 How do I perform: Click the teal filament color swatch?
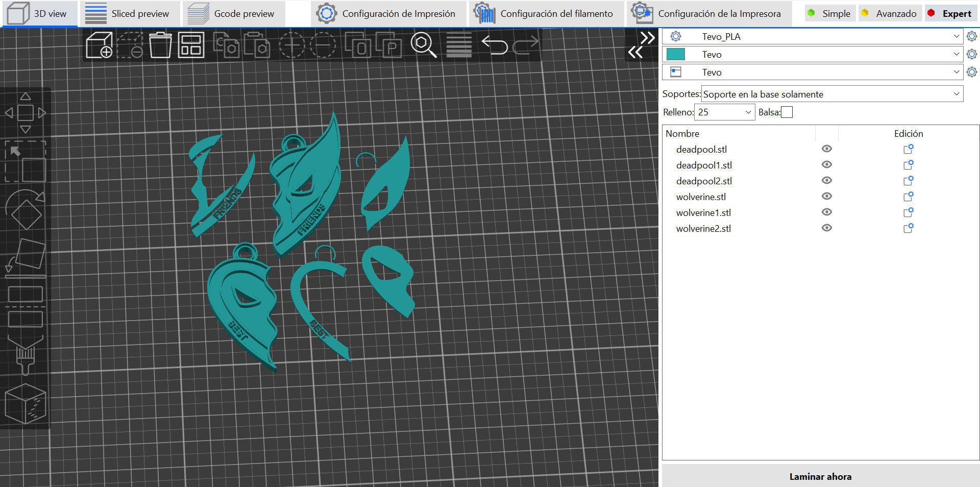676,54
